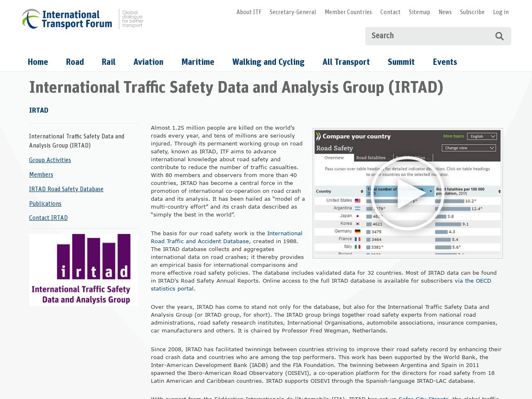Select the Argentina flag icon
The image size is (532, 399).
(357, 208)
